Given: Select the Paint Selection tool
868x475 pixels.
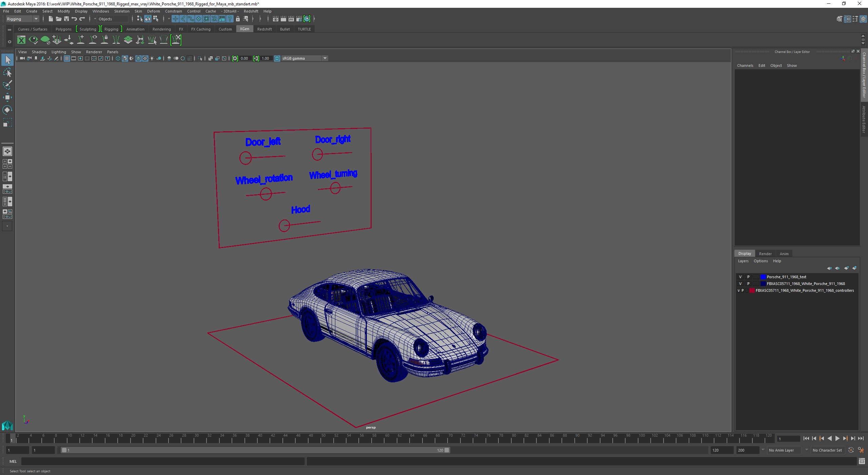Looking at the screenshot, I should (x=7, y=85).
